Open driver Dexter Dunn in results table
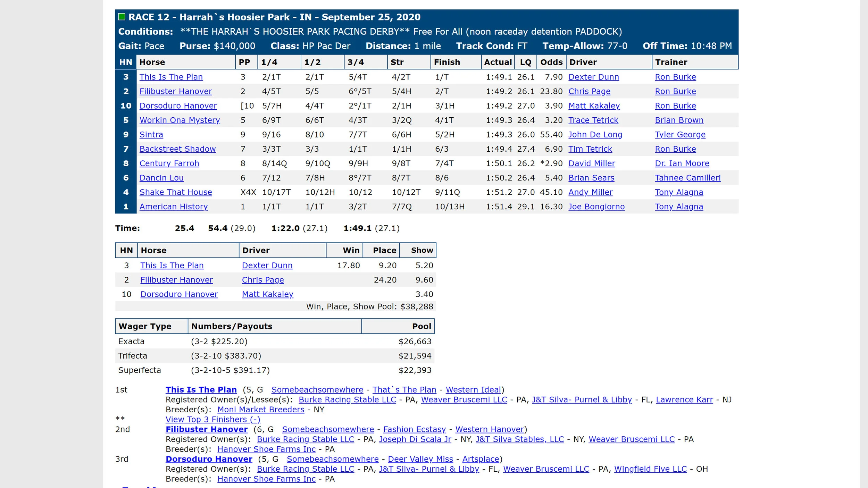 [x=594, y=77]
